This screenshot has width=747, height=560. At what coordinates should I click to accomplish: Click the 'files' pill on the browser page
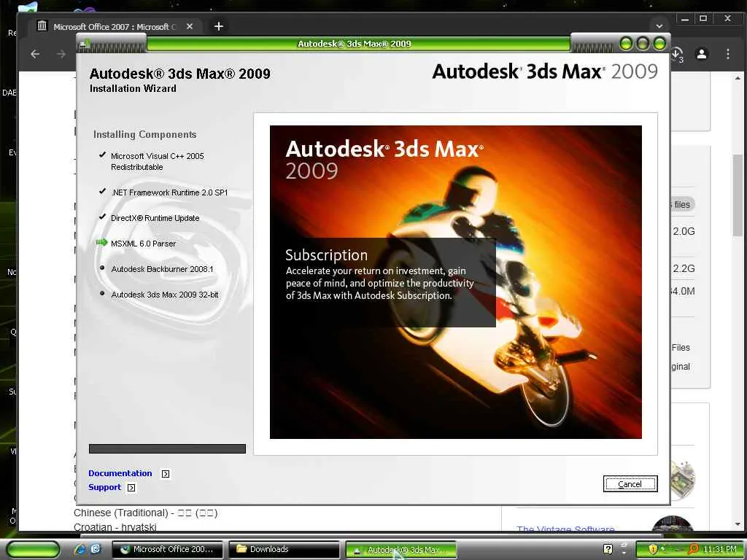point(683,205)
